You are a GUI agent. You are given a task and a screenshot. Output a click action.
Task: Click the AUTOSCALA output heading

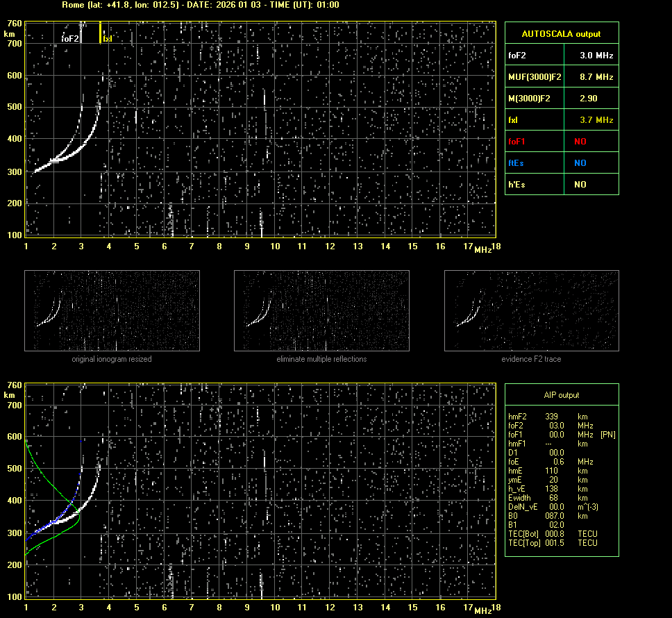[561, 33]
